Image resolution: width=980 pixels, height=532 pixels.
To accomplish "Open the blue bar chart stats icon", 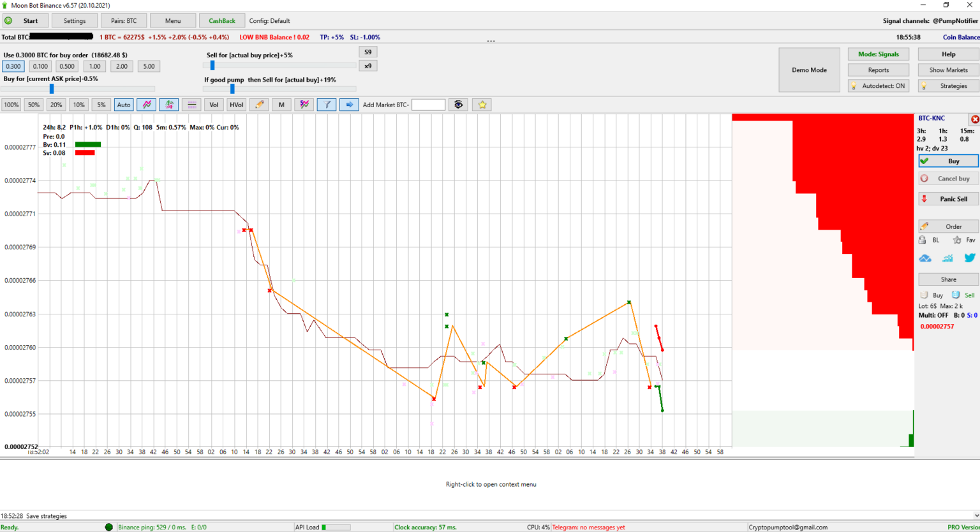I will (x=947, y=258).
